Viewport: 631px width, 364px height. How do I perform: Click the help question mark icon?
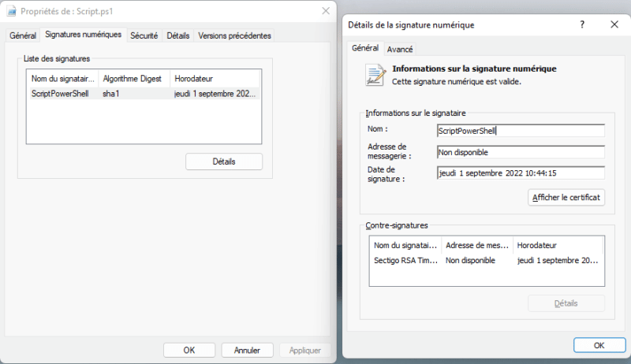[582, 24]
